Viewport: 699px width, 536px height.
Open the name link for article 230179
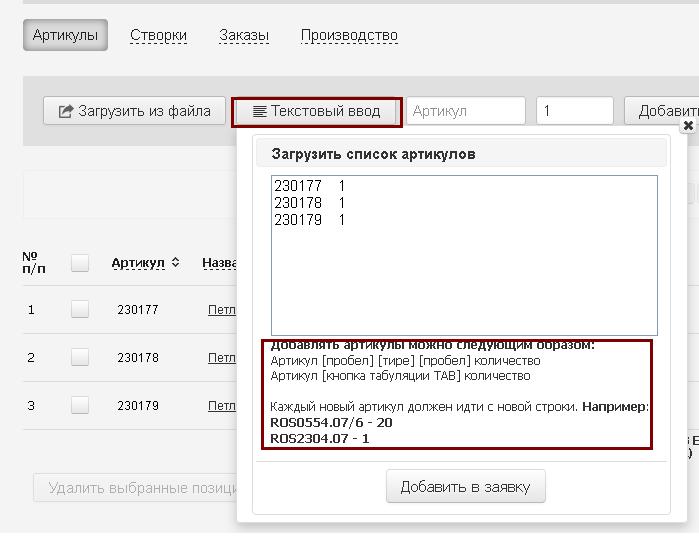click(x=221, y=406)
